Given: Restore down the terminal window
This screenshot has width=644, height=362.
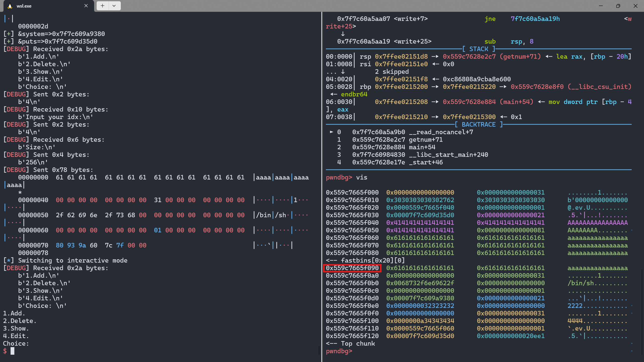Looking at the screenshot, I should [618, 6].
